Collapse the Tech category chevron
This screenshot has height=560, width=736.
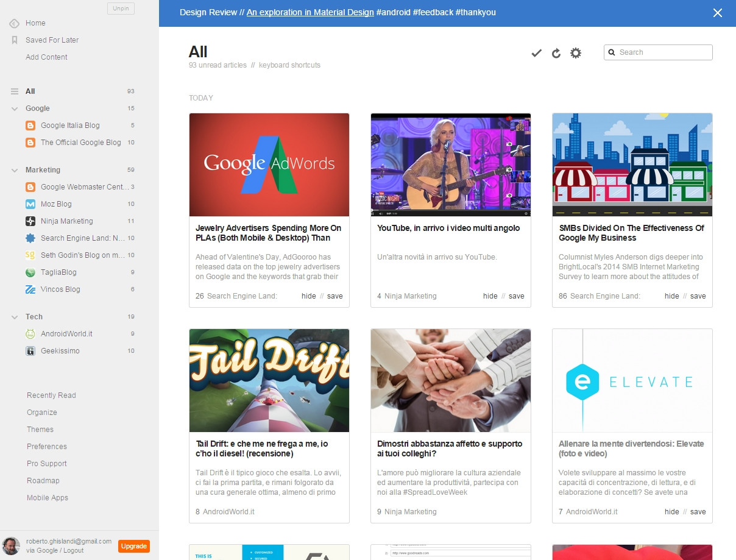coord(15,317)
